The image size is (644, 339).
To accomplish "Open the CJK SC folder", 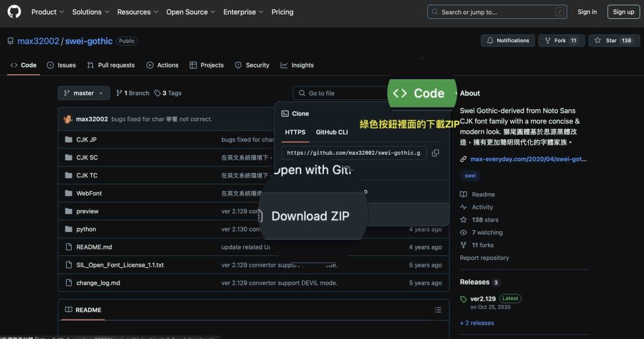I will pyautogui.click(x=87, y=157).
